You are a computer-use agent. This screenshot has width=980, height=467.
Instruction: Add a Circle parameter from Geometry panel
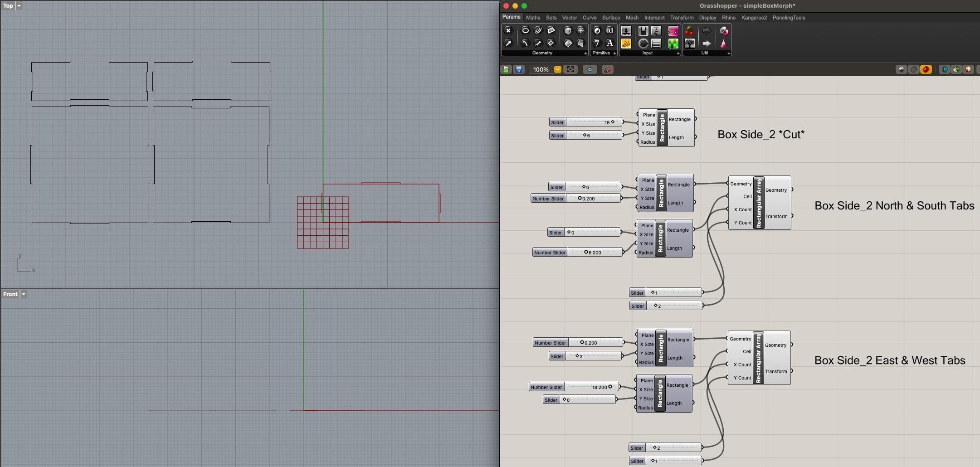pos(525,31)
